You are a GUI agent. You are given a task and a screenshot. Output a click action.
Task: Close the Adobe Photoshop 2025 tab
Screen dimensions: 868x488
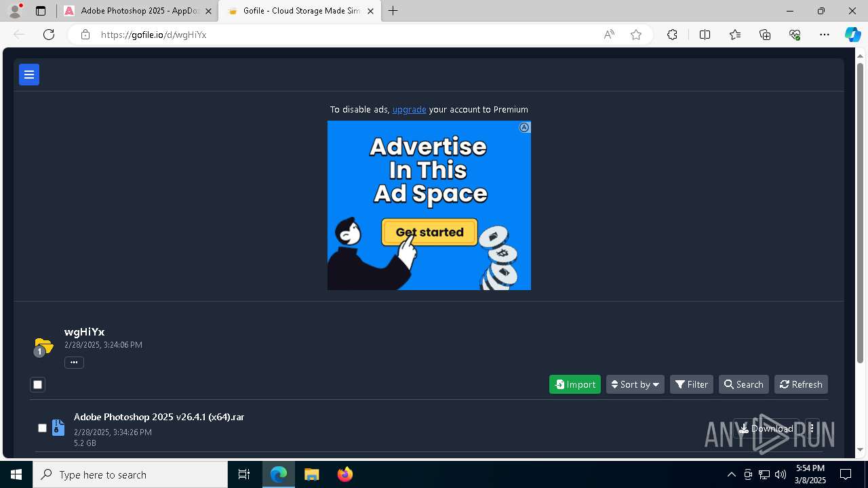coord(208,11)
